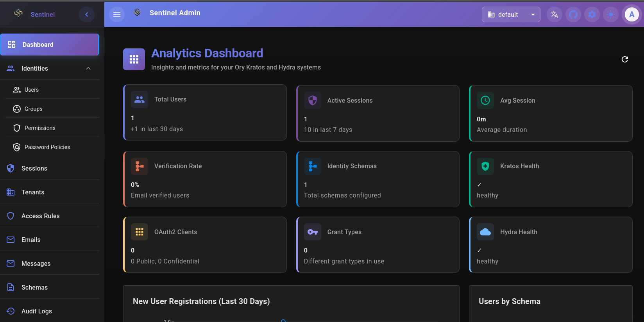Viewport: 644px width, 322px height.
Task: Click the Active Sessions shield icon
Action: [313, 100]
